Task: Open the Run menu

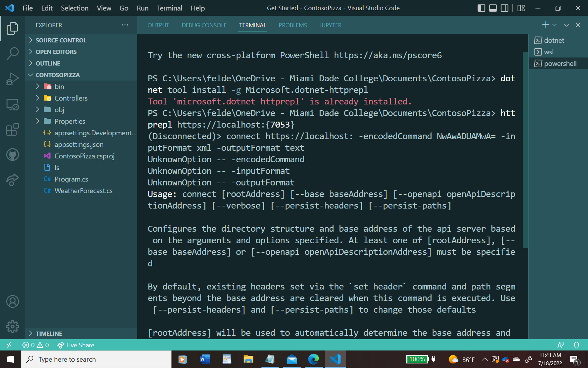Action: [x=142, y=8]
